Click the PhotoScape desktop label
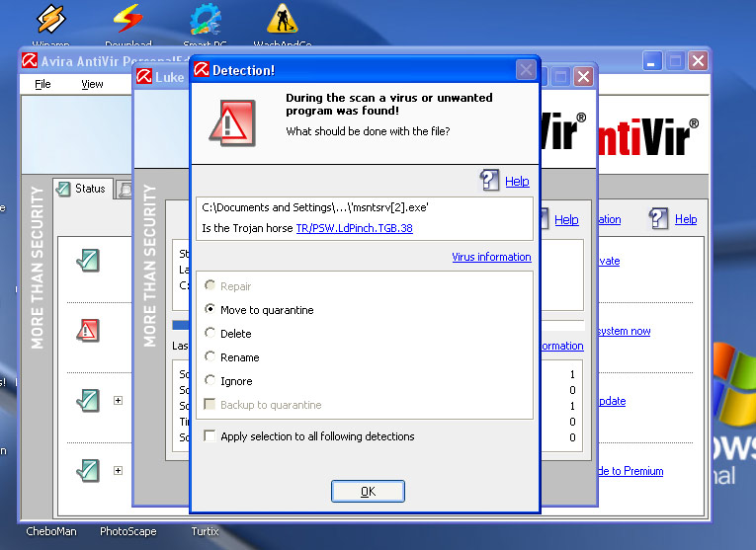The width and height of the screenshot is (756, 550). (128, 531)
